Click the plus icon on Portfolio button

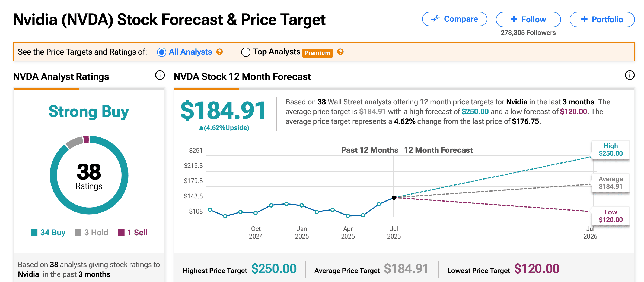584,19
